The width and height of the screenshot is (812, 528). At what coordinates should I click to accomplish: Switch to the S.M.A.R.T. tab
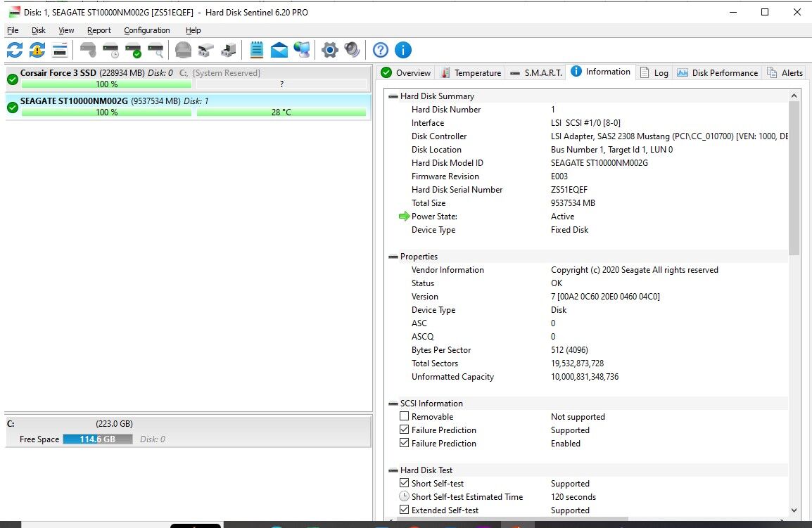click(536, 73)
